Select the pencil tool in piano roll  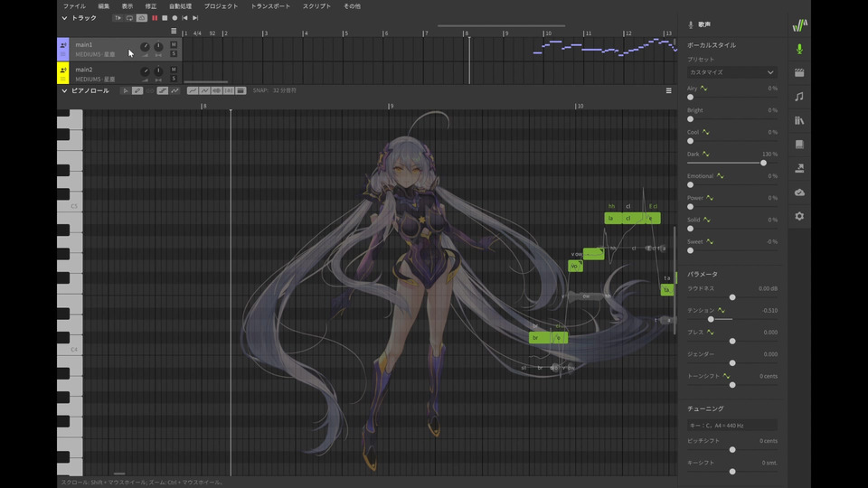click(x=137, y=90)
